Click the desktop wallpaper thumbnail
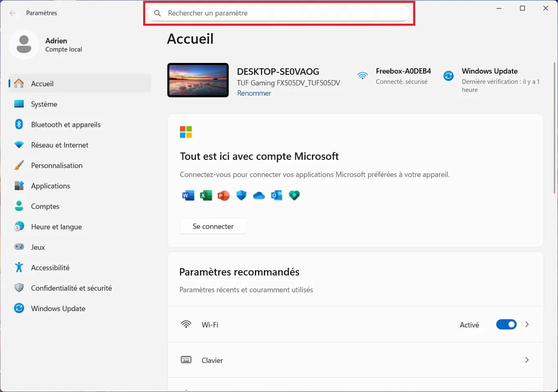The height and width of the screenshot is (392, 558). click(x=198, y=80)
